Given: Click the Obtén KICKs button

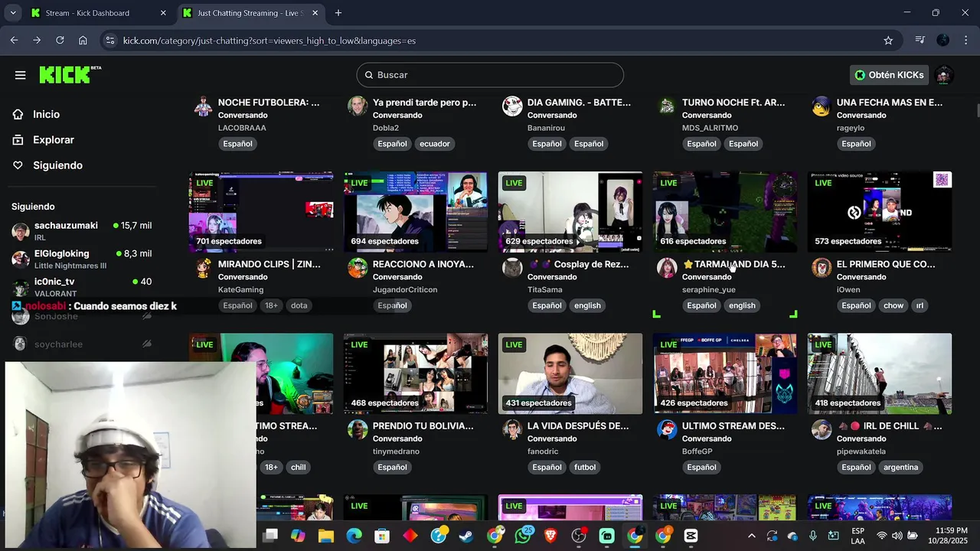Looking at the screenshot, I should pos(890,75).
